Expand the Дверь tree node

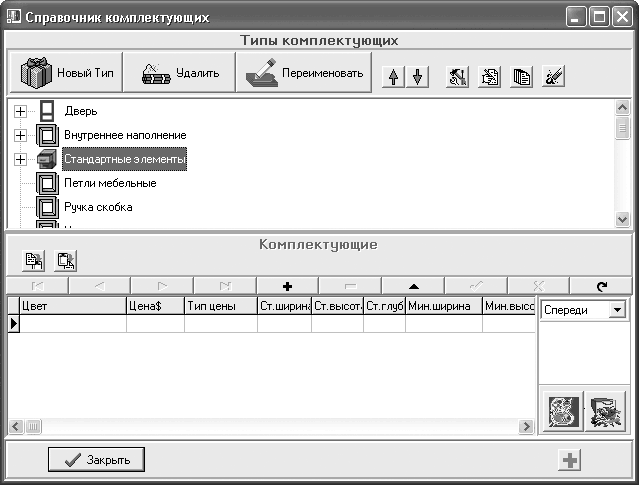click(x=20, y=111)
